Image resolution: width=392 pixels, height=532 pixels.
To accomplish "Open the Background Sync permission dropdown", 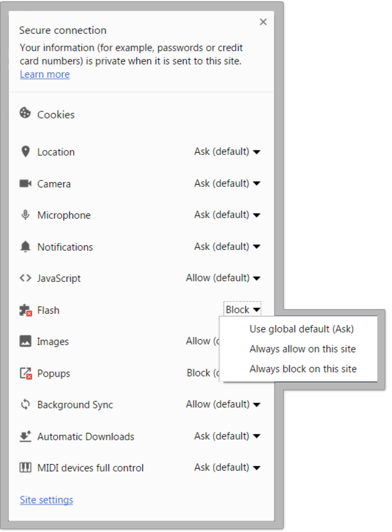I will pos(223,404).
